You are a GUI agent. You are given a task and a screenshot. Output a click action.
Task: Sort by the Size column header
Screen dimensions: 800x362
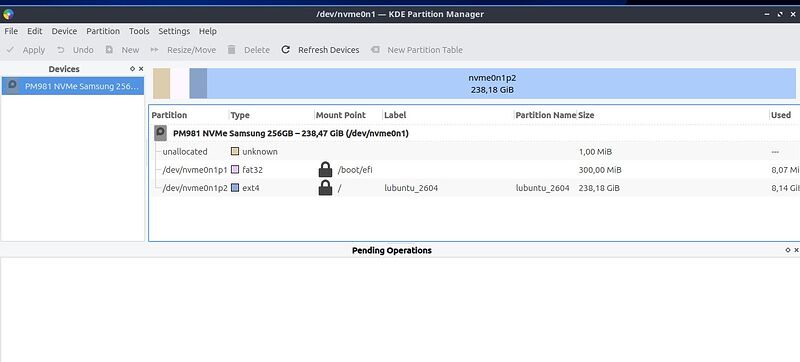(x=586, y=115)
